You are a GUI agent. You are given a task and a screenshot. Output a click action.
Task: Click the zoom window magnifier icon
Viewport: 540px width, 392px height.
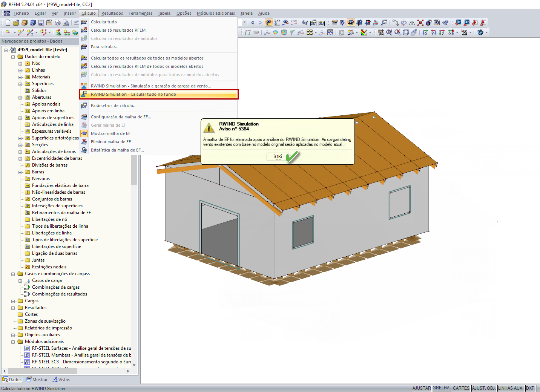pyautogui.click(x=389, y=32)
